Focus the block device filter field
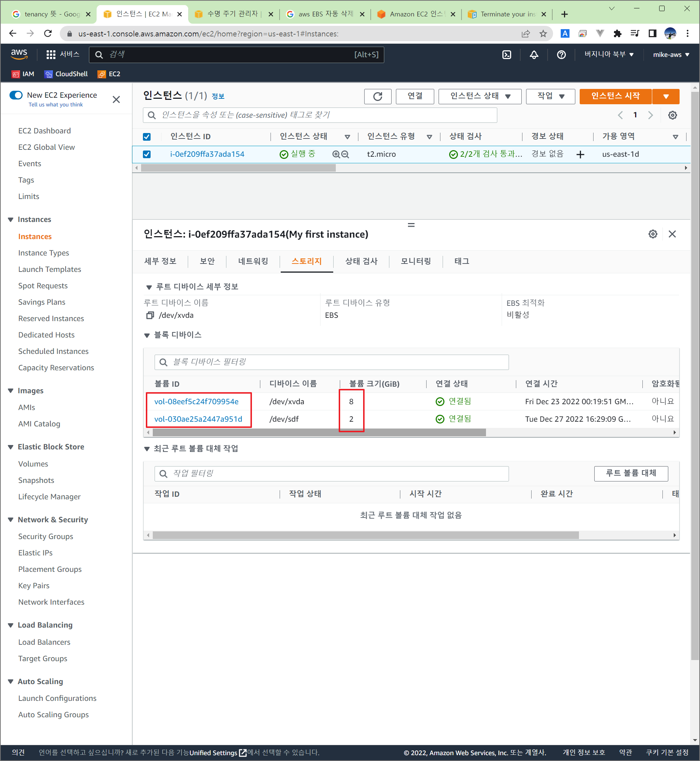This screenshot has height=761, width=700. 331,362
